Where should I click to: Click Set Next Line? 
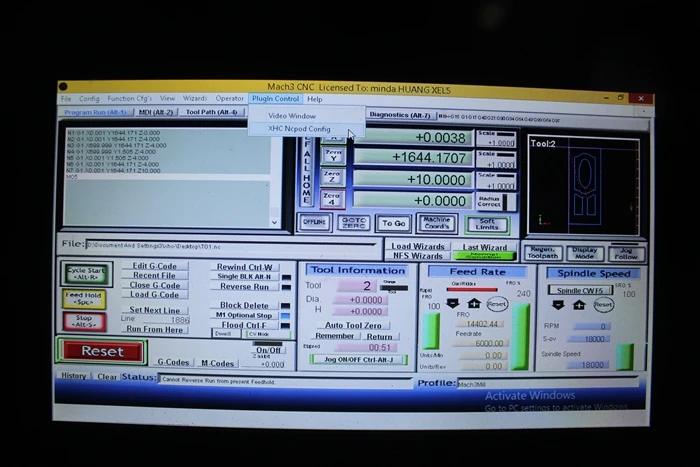154,310
